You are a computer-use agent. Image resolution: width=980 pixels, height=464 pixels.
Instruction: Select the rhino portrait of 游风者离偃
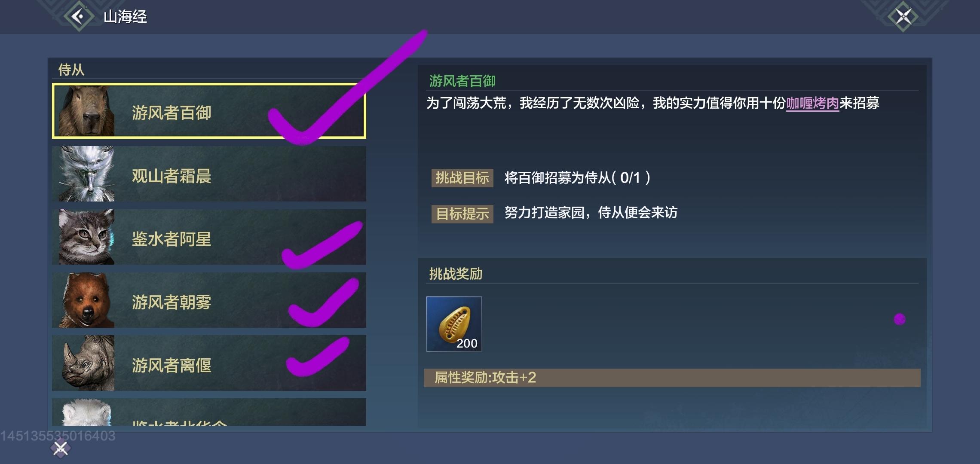coord(86,363)
